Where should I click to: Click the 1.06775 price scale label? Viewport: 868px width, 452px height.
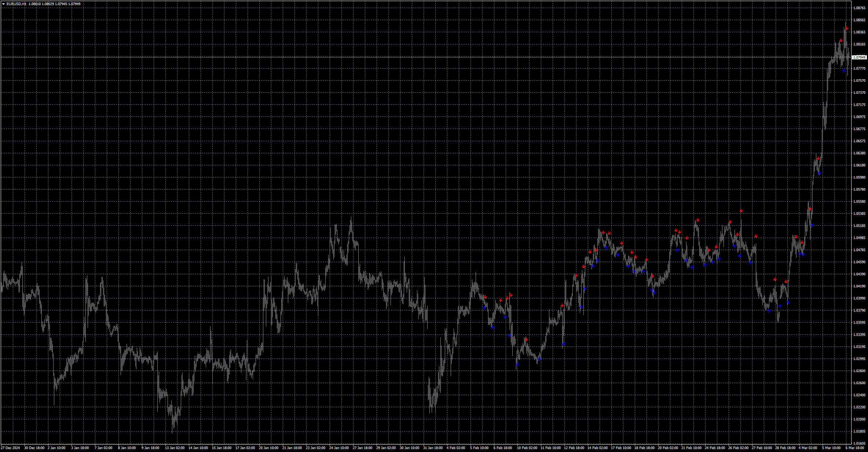coord(859,129)
